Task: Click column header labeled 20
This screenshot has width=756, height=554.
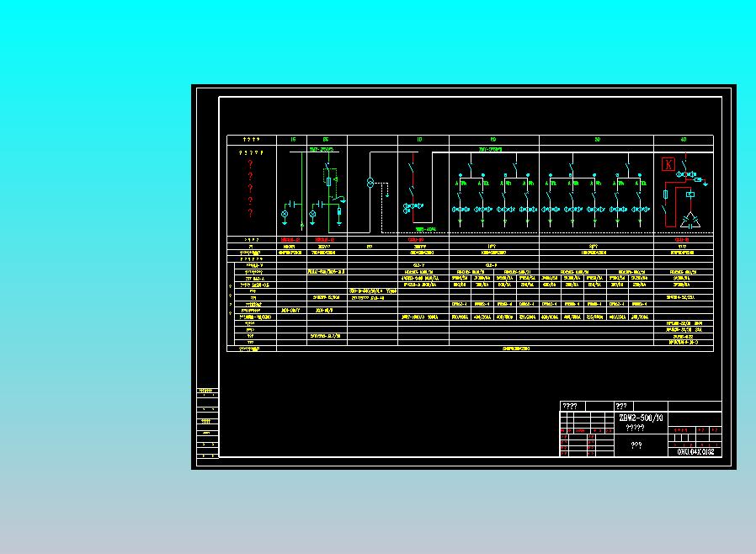Action: (493, 140)
